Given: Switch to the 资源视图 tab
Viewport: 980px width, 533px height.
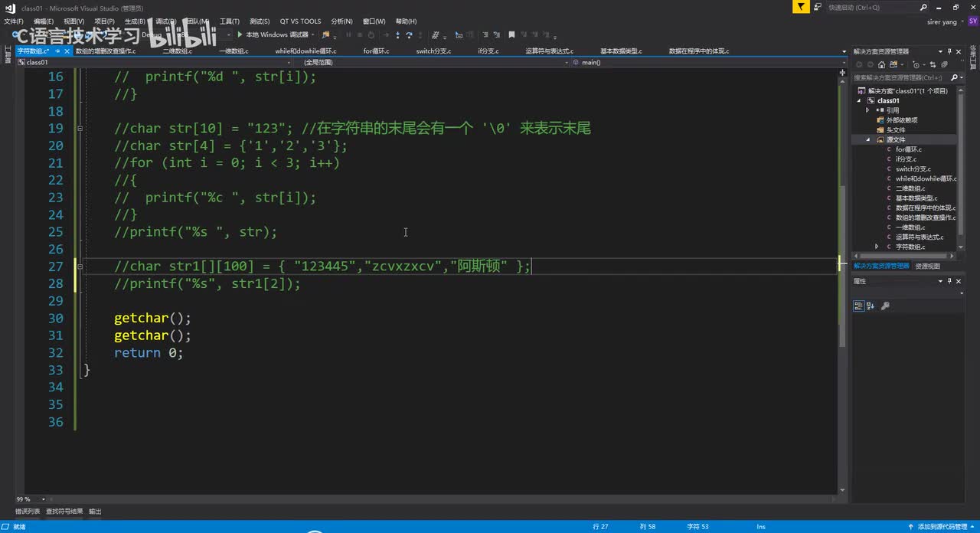Looking at the screenshot, I should [927, 266].
